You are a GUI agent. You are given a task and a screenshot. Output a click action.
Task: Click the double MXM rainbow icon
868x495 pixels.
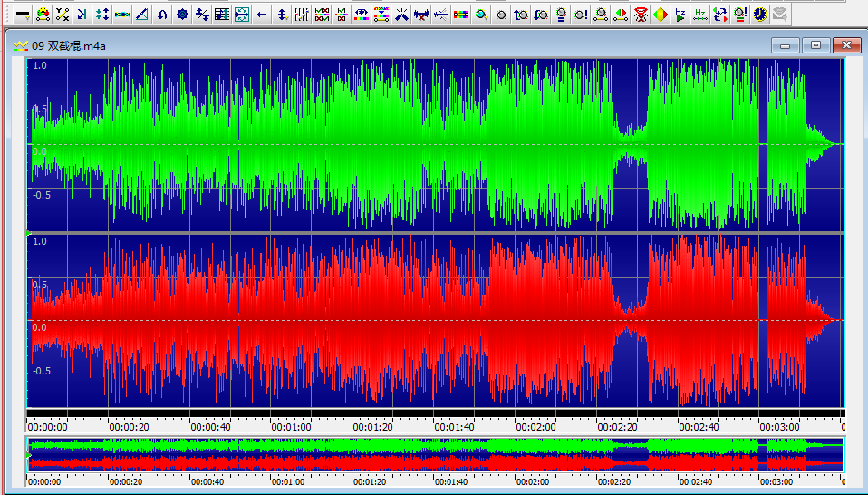322,15
